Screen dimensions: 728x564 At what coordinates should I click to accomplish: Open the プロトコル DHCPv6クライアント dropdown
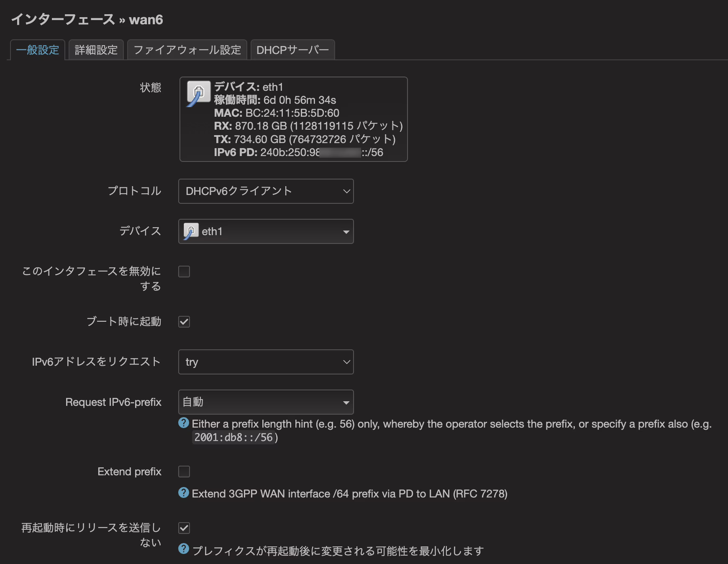coord(266,191)
